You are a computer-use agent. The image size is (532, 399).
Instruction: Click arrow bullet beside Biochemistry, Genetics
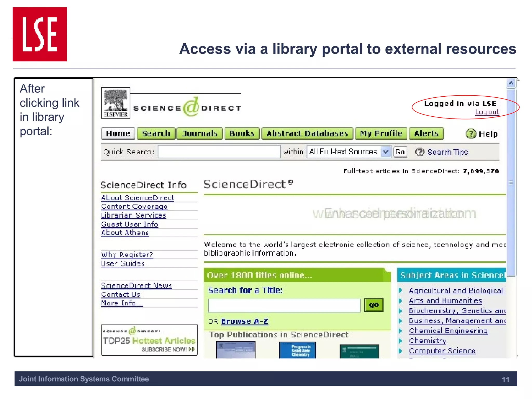pos(400,311)
